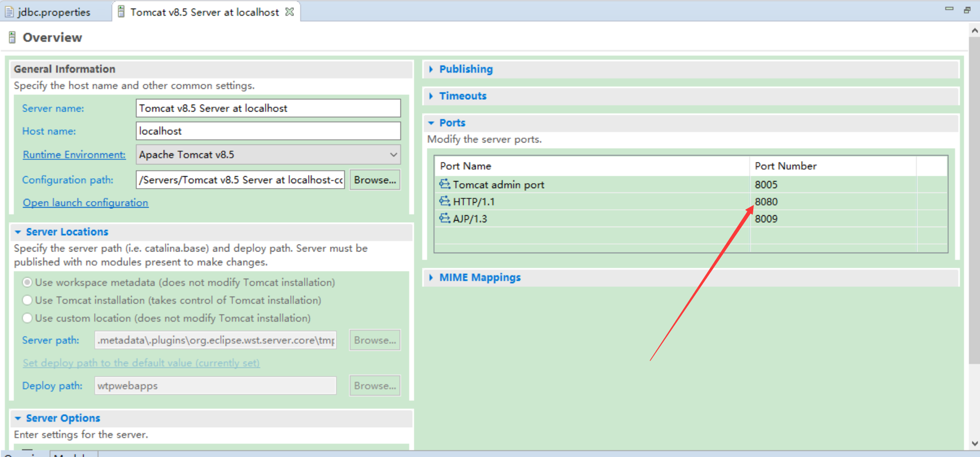This screenshot has width=980, height=457.
Task: Select Use Tomcat installation option
Action: pyautogui.click(x=27, y=300)
